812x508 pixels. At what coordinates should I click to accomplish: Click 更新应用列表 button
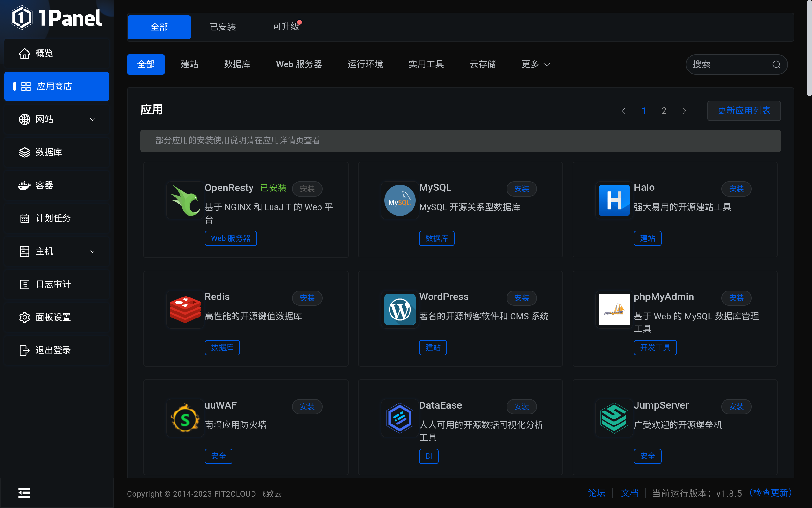click(x=743, y=110)
